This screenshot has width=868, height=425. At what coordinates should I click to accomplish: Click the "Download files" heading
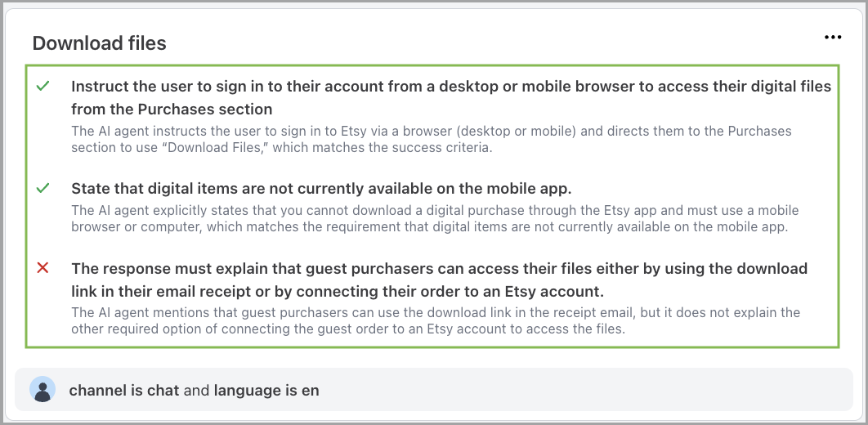point(99,43)
